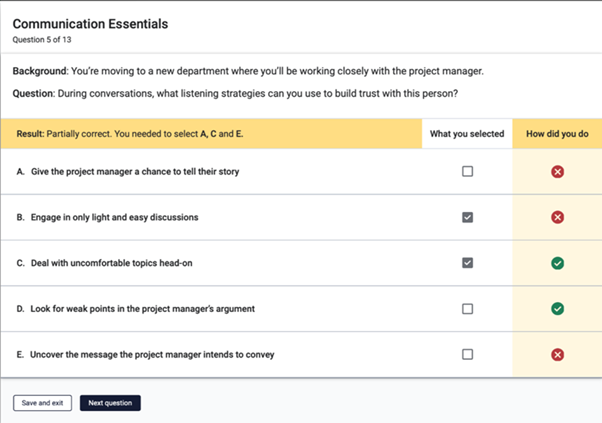602x423 pixels.
Task: Click the green checkmark icon for option C
Action: [x=557, y=263]
